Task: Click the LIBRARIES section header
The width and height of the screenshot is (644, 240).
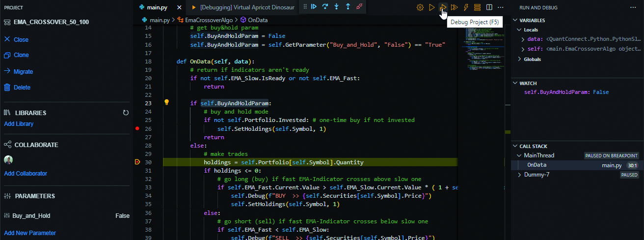Action: (x=30, y=113)
